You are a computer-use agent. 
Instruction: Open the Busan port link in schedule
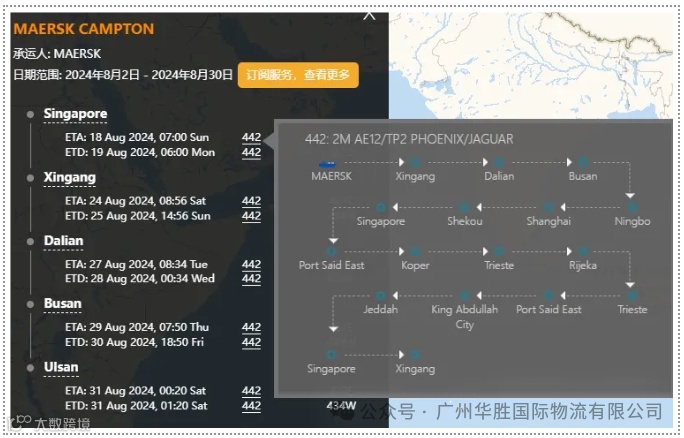click(x=62, y=304)
